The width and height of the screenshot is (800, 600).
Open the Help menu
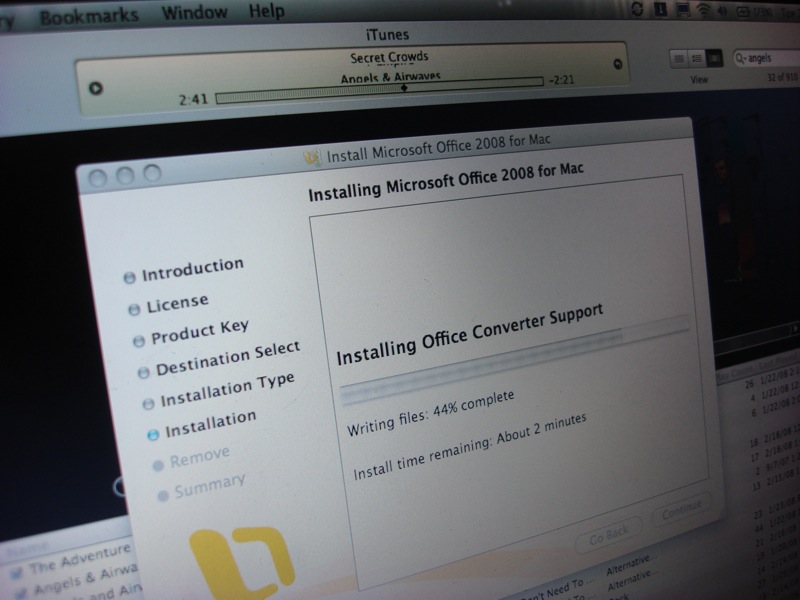[x=266, y=10]
